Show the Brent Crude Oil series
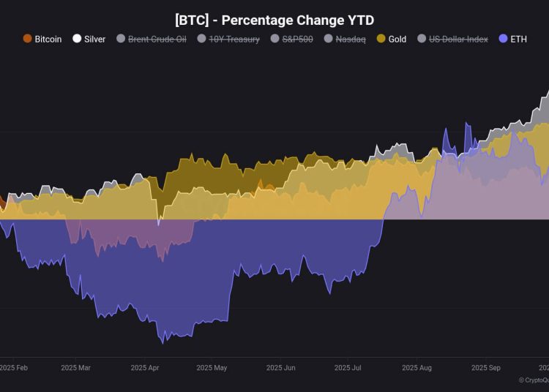This screenshot has width=549, height=392. click(x=157, y=39)
